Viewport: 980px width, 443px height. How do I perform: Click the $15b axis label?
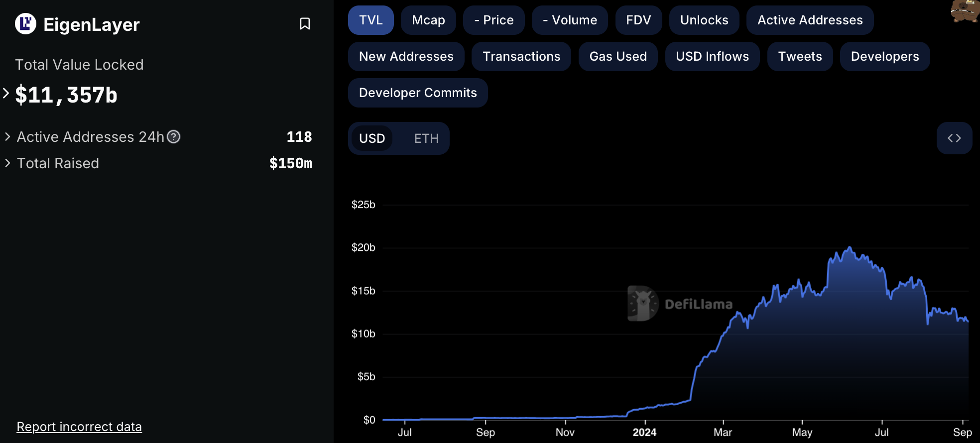[363, 291]
